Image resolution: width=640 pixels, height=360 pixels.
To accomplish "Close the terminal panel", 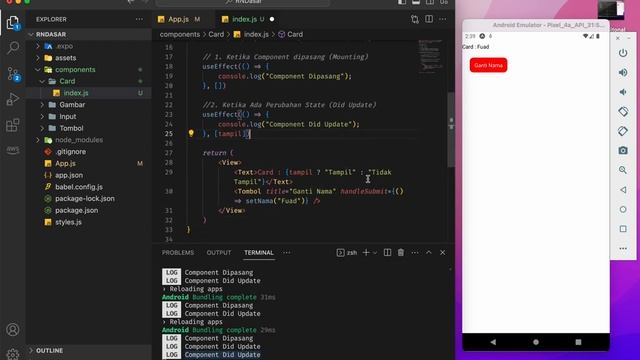I will 442,253.
